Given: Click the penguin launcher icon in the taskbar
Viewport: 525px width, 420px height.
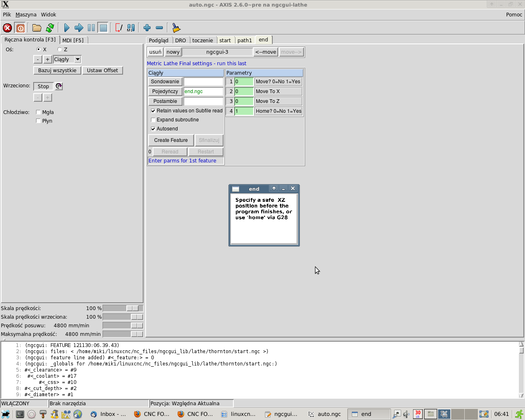Looking at the screenshot, I should click(55, 414).
